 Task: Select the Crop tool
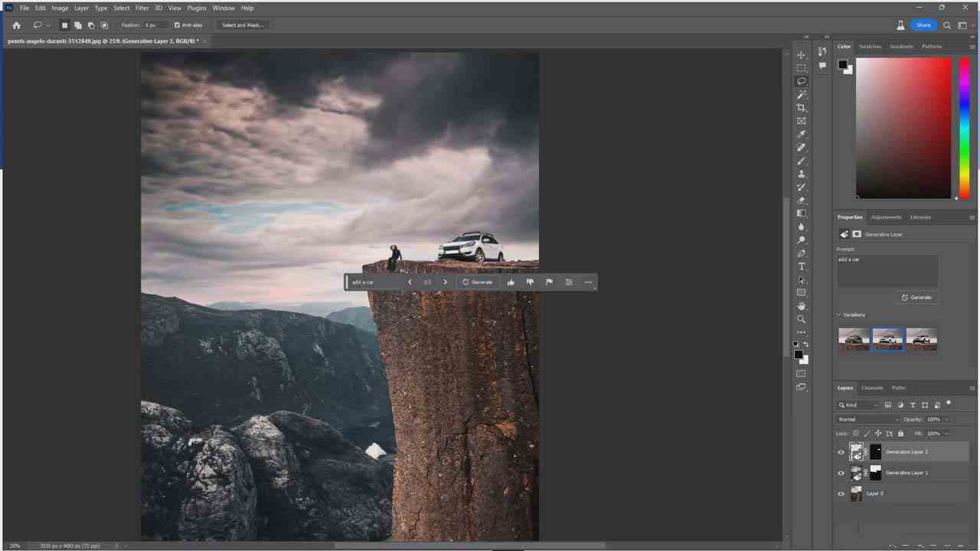coord(801,107)
